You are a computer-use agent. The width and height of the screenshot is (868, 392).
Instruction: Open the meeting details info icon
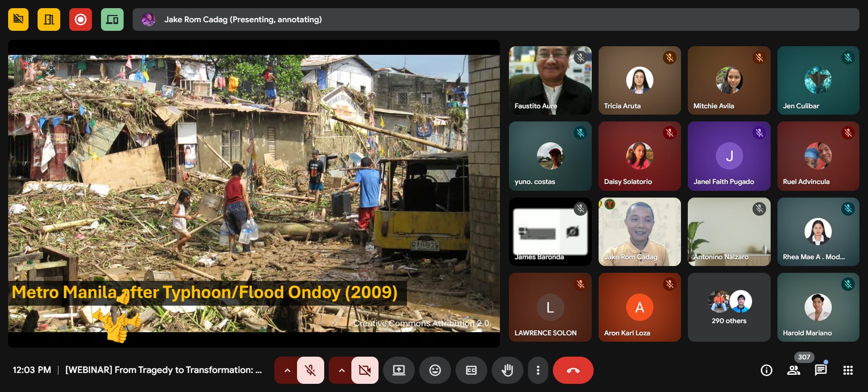click(766, 370)
